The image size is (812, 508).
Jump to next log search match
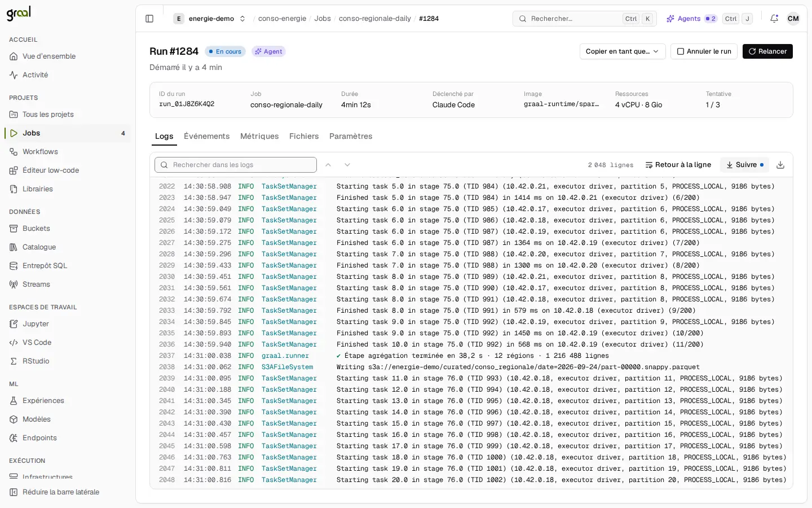pos(347,165)
